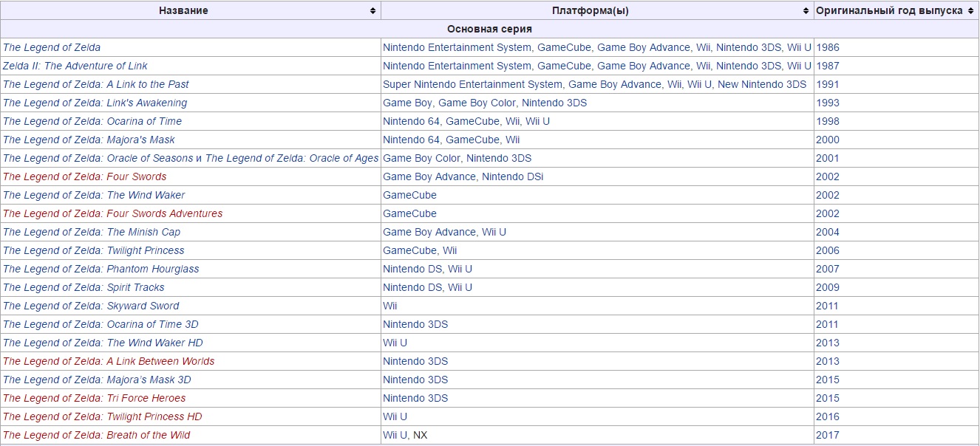980x446 pixels.
Task: Open Breath of the Wild red link
Action: point(96,435)
